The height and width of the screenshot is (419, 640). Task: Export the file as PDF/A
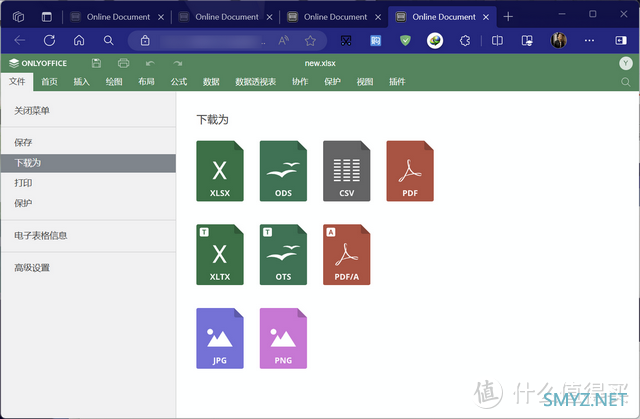[347, 255]
